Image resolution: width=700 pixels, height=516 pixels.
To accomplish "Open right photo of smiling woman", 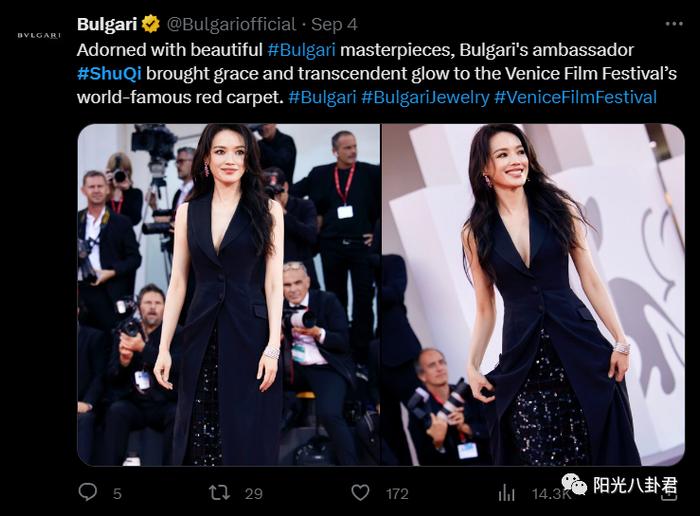I will pyautogui.click(x=533, y=295).
